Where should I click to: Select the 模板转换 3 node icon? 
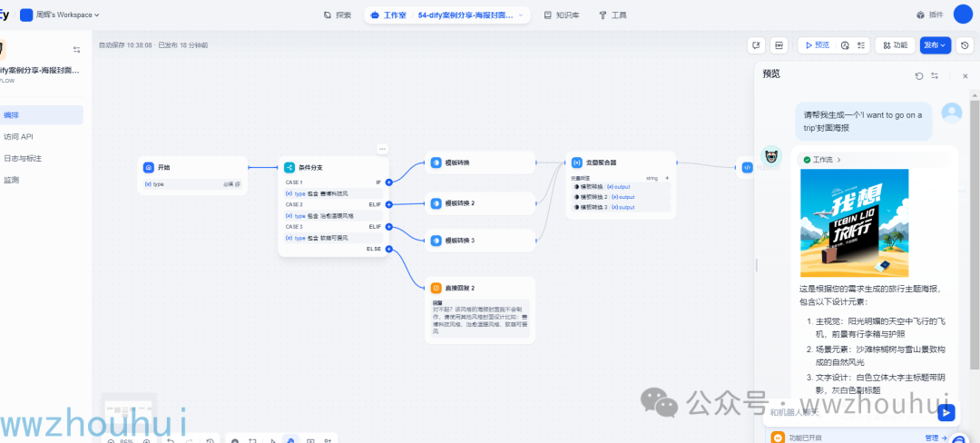436,240
